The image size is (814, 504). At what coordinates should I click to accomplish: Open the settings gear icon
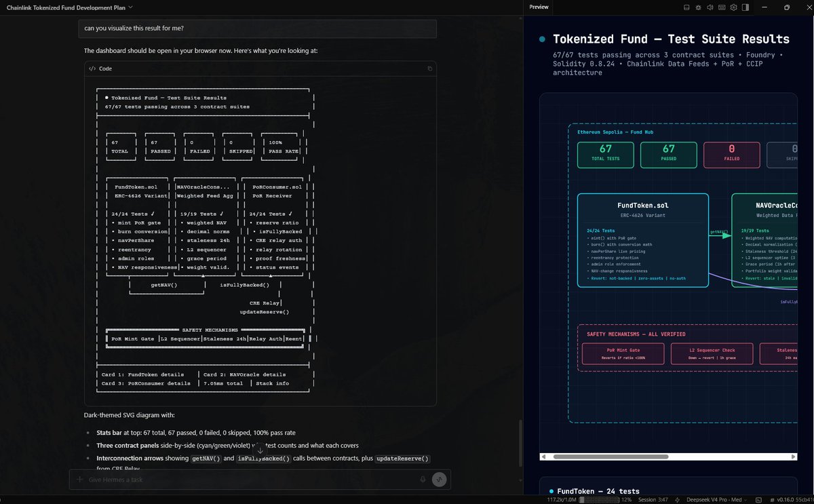(733, 7)
